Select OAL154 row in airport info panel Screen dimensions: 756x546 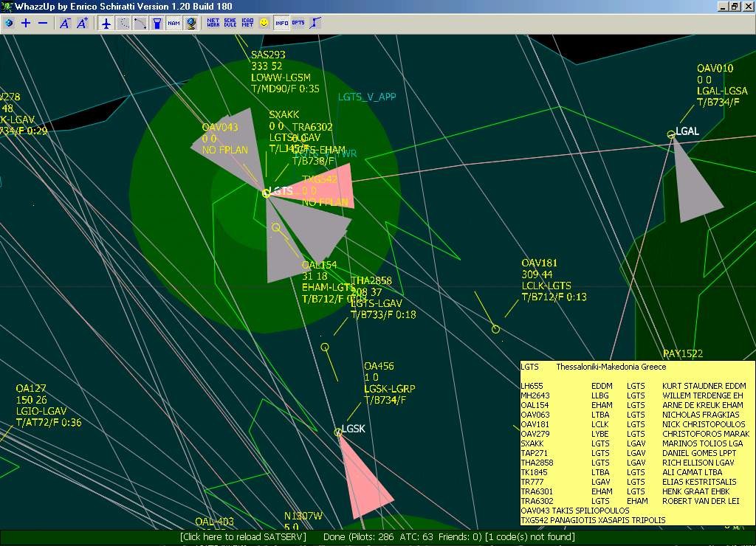pyautogui.click(x=633, y=405)
